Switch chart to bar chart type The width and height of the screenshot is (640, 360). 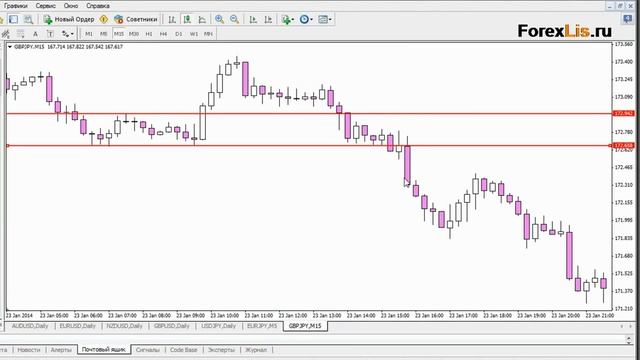pyautogui.click(x=172, y=19)
